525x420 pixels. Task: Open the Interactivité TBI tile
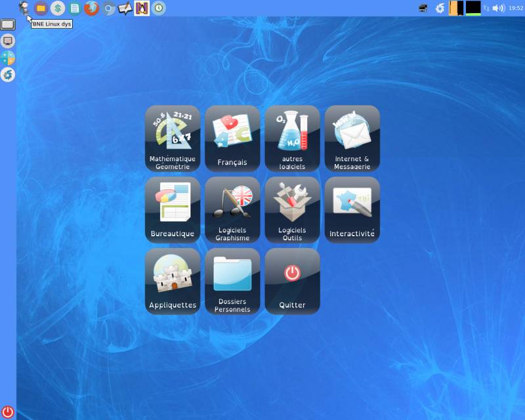(x=352, y=210)
